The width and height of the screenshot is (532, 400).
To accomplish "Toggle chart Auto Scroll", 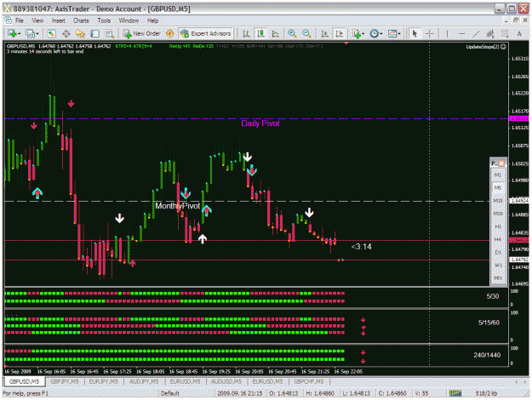I will pos(324,33).
